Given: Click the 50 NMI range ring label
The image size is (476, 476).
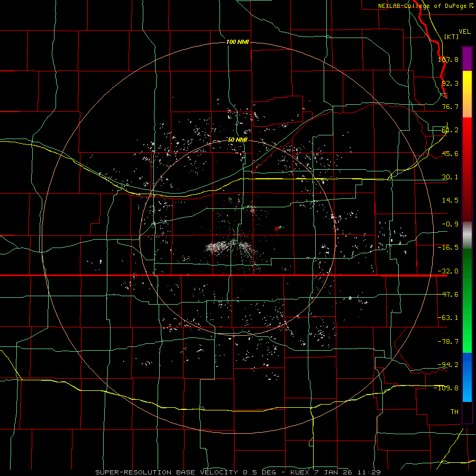Looking at the screenshot, I should pos(237,140).
